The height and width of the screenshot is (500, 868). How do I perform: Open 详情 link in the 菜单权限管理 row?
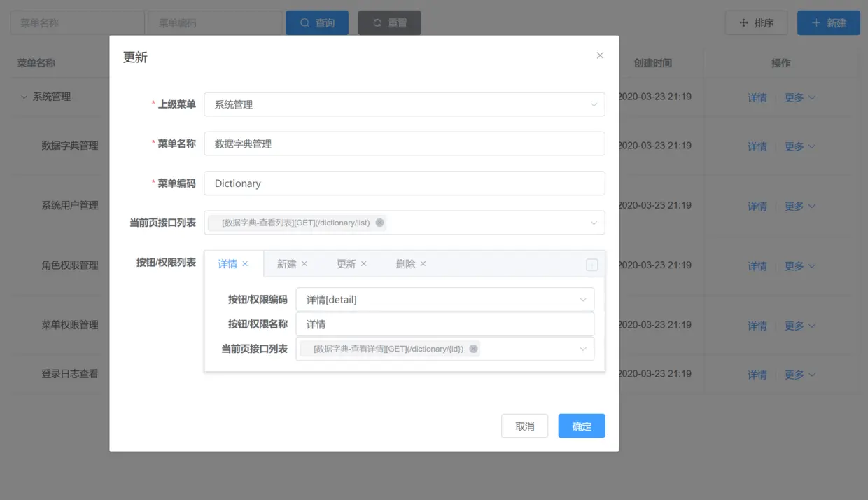[757, 326]
